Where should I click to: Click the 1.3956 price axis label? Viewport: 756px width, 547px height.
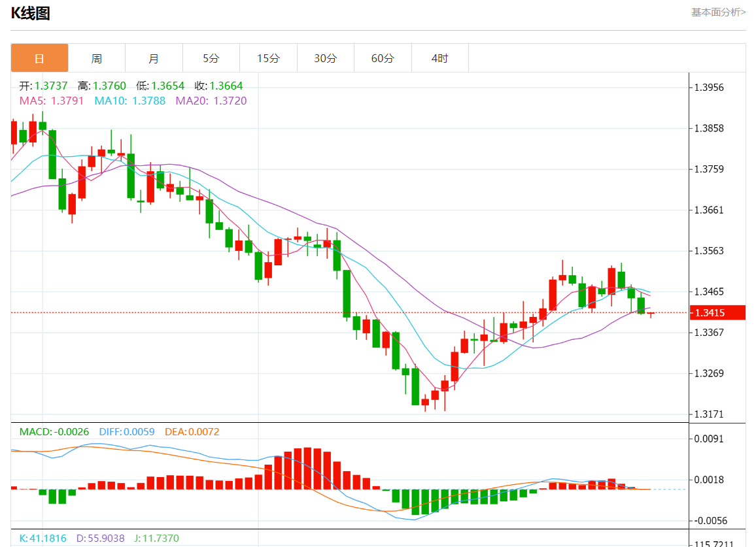click(x=709, y=88)
